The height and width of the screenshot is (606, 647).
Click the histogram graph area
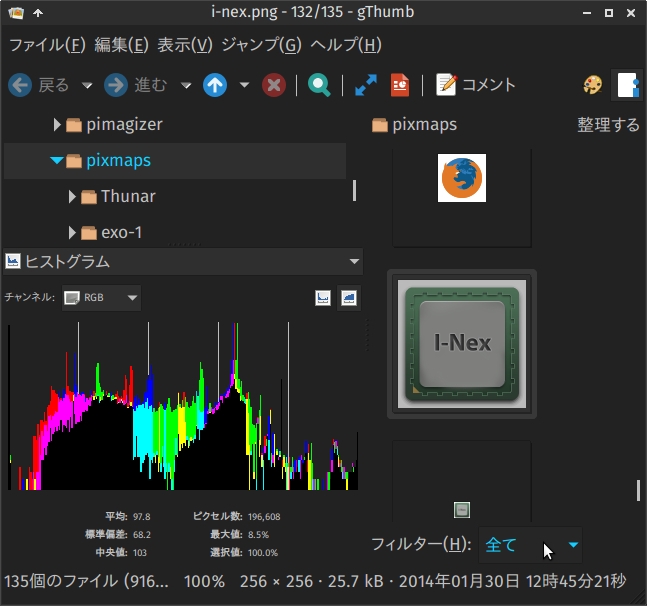tap(183, 406)
